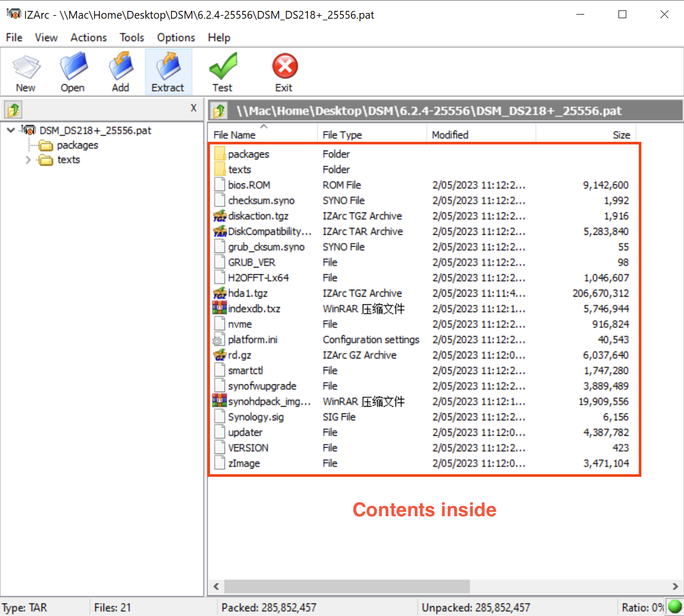The height and width of the screenshot is (616, 684).
Task: Select the grub_cksum.syno file
Action: (266, 247)
